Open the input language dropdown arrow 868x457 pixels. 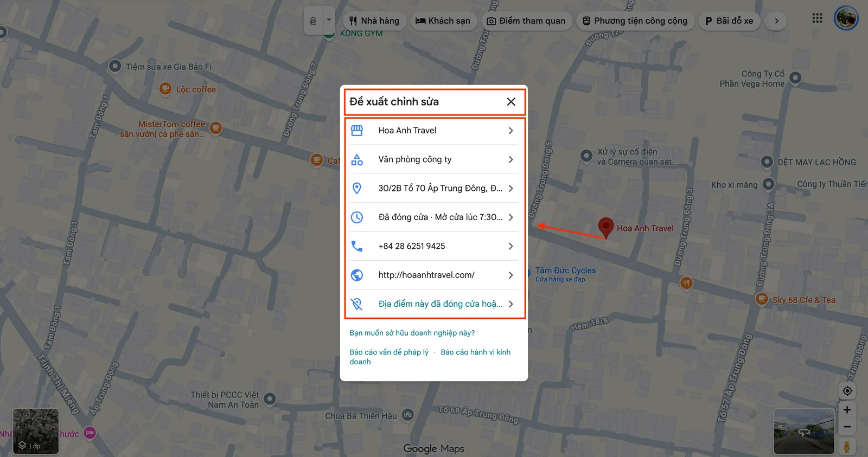(x=329, y=21)
